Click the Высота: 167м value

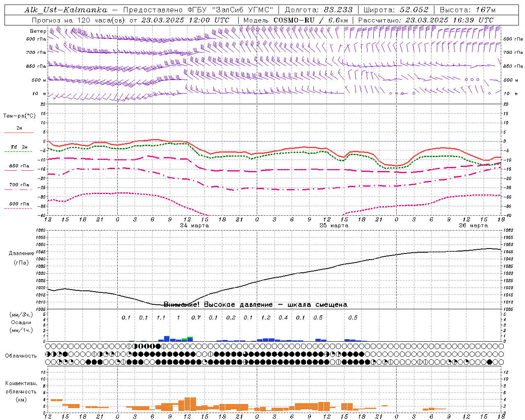pos(468,10)
